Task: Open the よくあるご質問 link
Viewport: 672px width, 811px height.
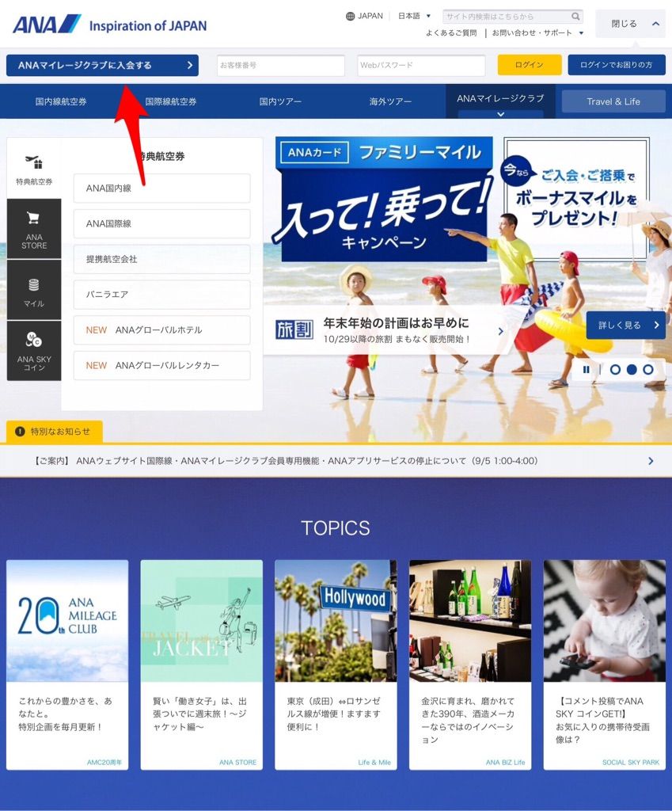Action: [x=451, y=32]
